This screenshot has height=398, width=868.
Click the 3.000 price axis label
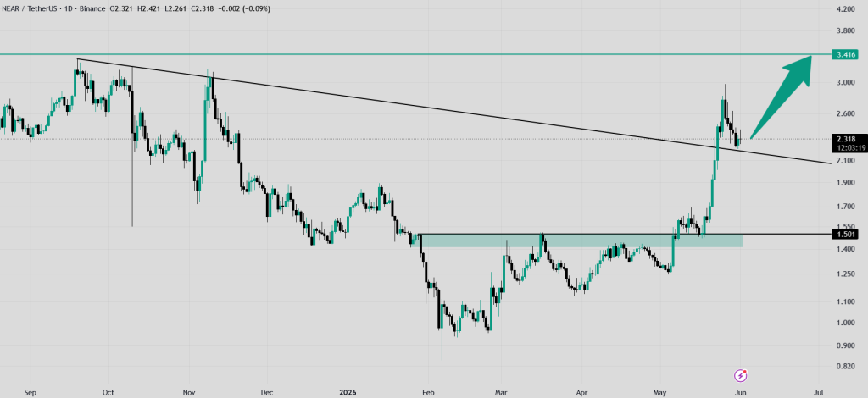pyautogui.click(x=846, y=82)
